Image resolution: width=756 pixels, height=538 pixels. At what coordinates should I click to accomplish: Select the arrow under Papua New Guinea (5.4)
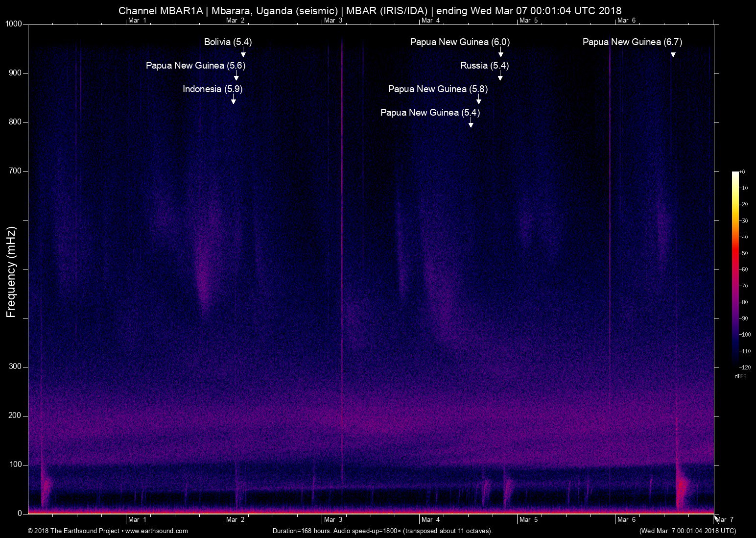471,123
